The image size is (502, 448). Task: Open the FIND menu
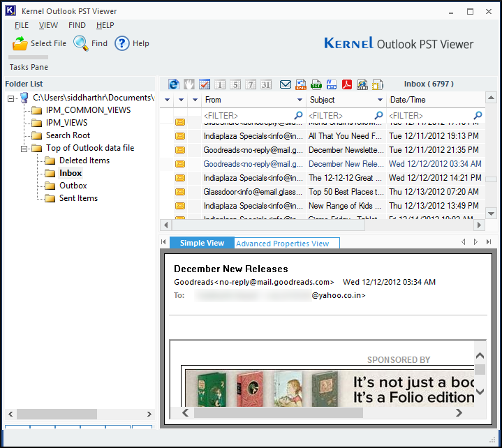[77, 25]
